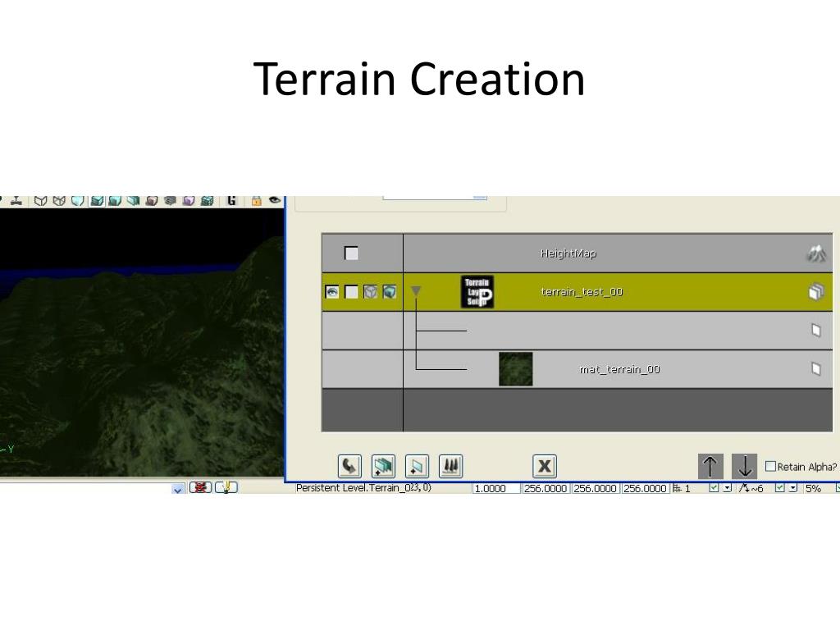Enable the Retain Alpha? checkbox
Viewport: 840px width, 630px height.
tap(770, 467)
